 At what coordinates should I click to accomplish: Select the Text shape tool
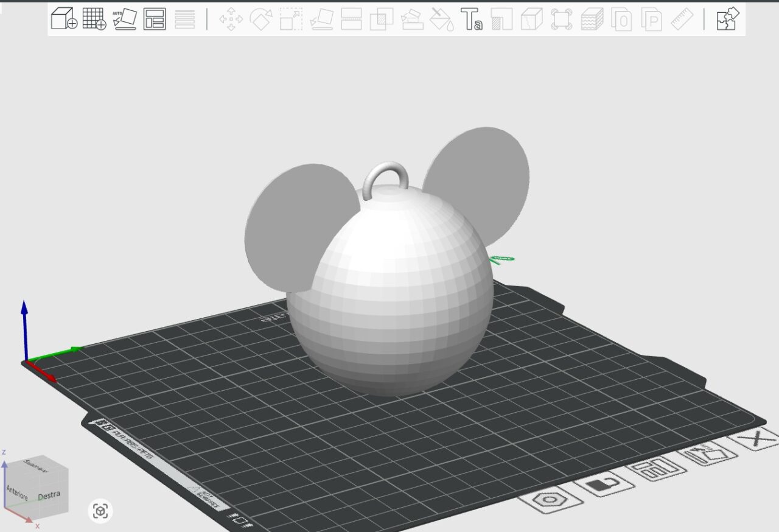(x=472, y=19)
